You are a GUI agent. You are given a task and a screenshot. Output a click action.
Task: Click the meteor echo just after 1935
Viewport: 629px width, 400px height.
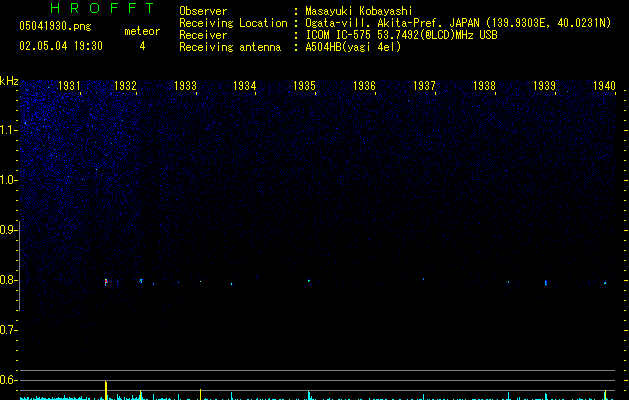[309, 280]
